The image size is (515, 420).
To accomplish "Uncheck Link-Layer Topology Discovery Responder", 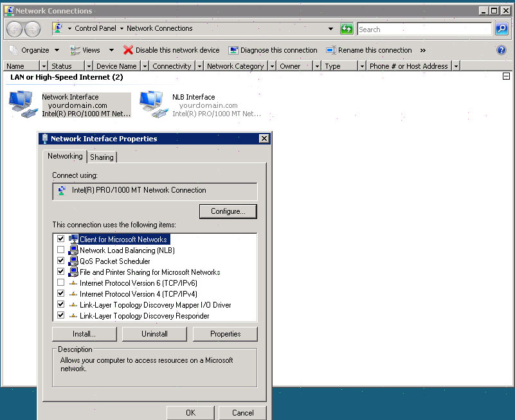I will pos(61,315).
